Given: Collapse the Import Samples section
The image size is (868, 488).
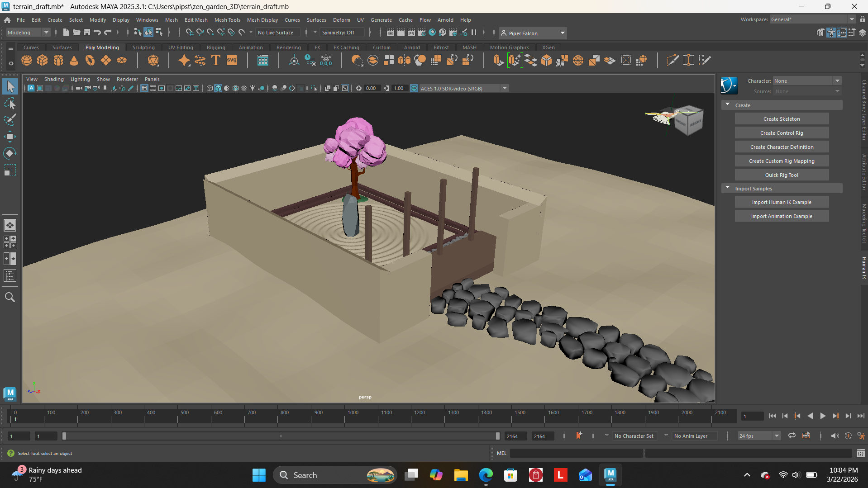Looking at the screenshot, I should [x=728, y=188].
